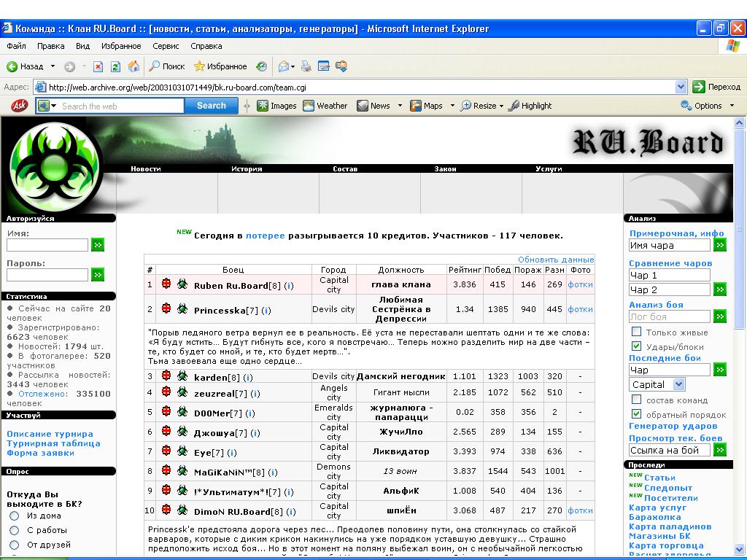Click info (i) icon next to zeuzreal[7]
Viewport: 747px width, 560px height.
(x=255, y=394)
